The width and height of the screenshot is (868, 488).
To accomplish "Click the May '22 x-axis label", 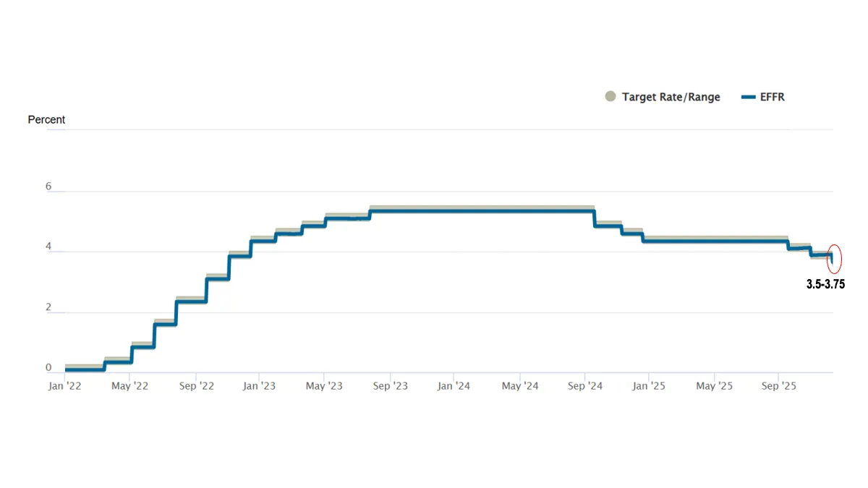I will pyautogui.click(x=130, y=386).
